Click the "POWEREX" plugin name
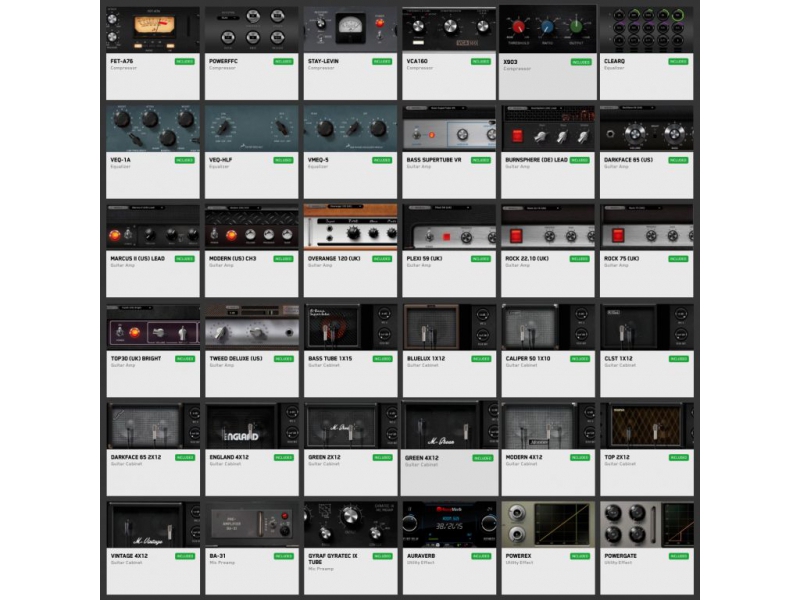 click(518, 556)
